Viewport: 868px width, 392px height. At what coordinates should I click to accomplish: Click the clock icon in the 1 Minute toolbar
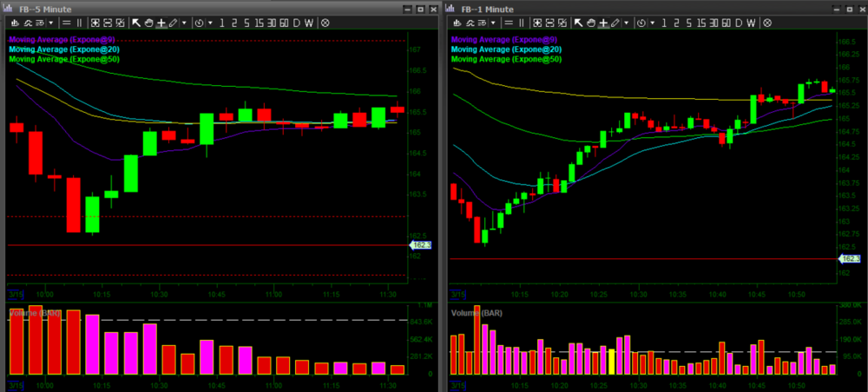[x=642, y=23]
